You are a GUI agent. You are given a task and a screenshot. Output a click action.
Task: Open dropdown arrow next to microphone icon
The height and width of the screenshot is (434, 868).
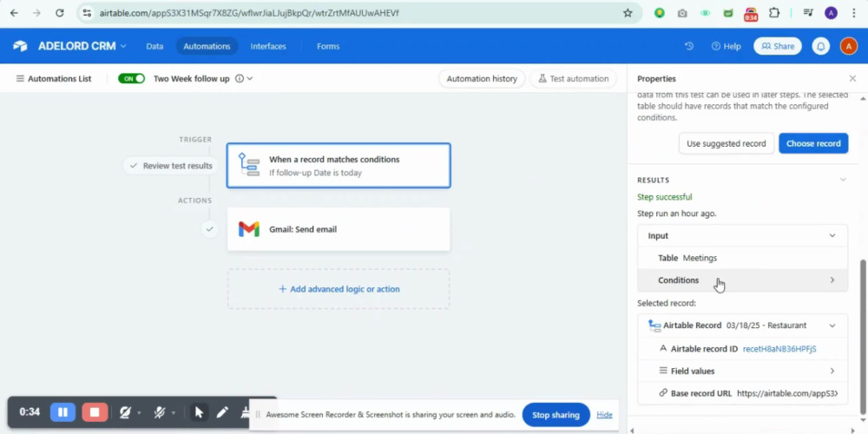(x=174, y=413)
